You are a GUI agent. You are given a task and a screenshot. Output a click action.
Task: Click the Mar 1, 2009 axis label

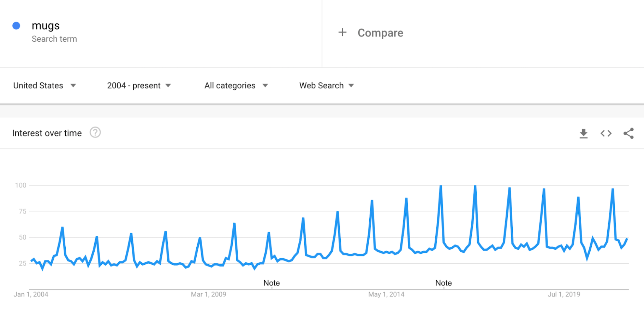pos(208,294)
